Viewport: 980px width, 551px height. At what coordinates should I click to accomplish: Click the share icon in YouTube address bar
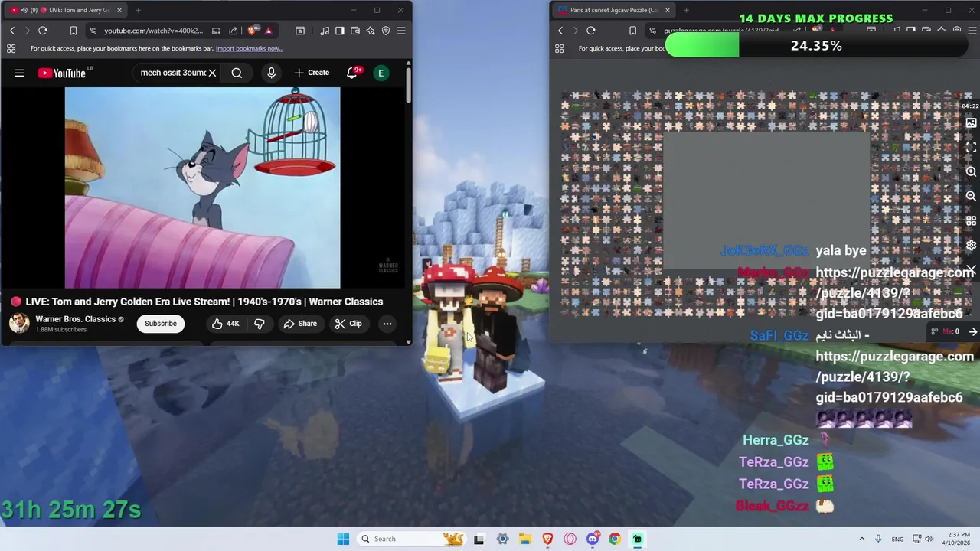coord(233,31)
